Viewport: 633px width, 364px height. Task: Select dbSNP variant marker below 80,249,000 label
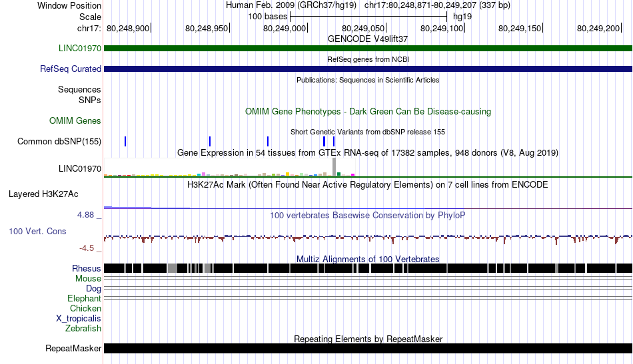268,142
